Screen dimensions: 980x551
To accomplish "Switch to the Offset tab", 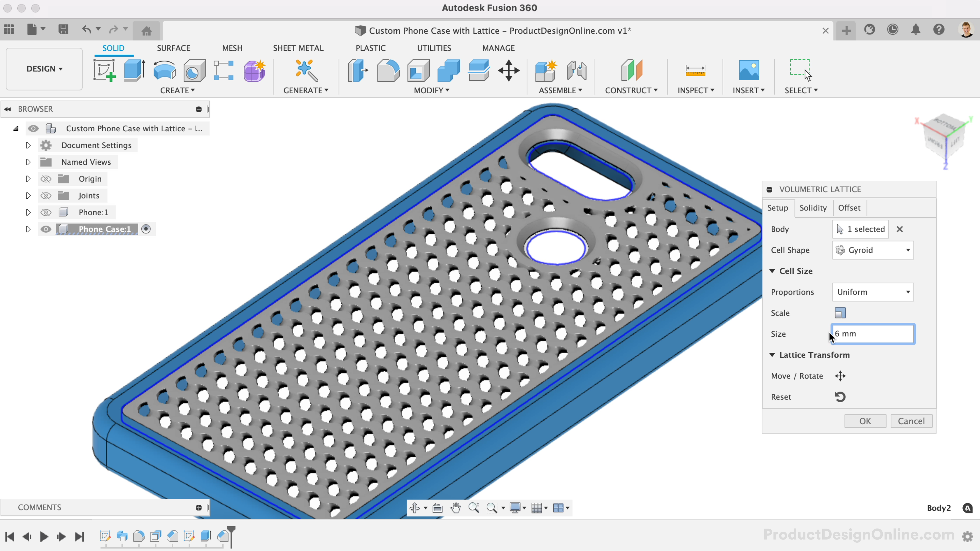I will (849, 207).
